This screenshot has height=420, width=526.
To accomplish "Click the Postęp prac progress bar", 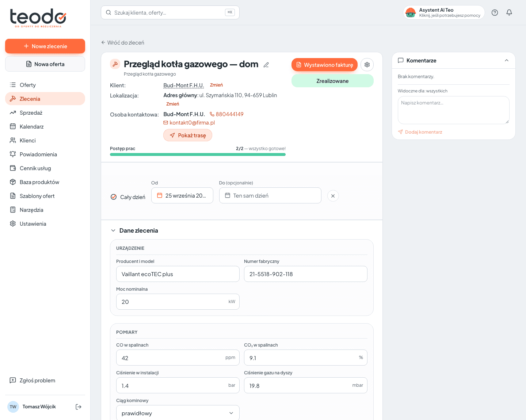I will pos(198,154).
